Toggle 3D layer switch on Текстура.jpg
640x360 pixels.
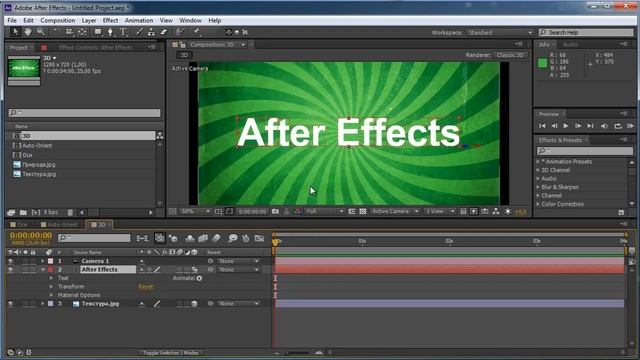coord(194,304)
